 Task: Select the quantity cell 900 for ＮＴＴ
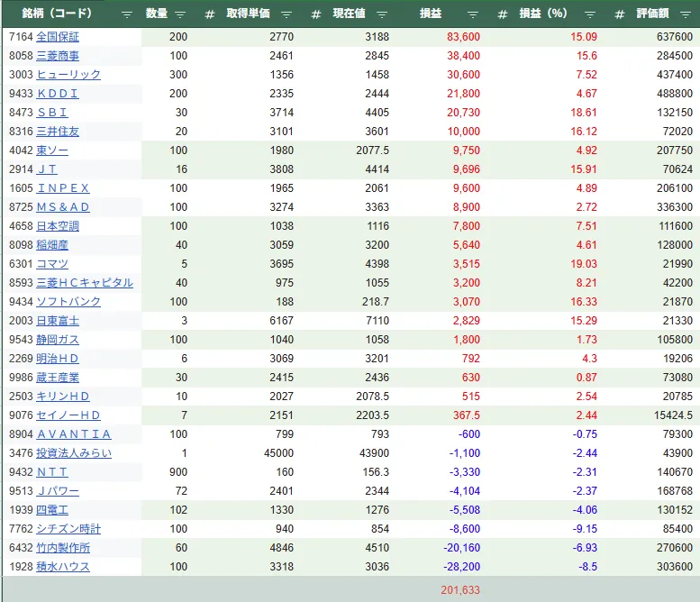[x=178, y=472]
